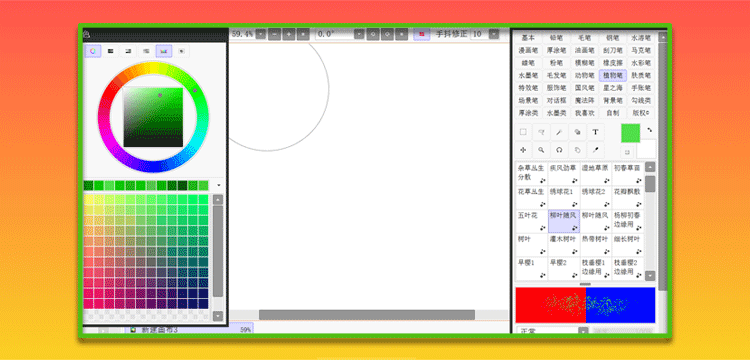Click the green foreground color swatch
Viewport: 750px width, 360px height.
pos(630,133)
